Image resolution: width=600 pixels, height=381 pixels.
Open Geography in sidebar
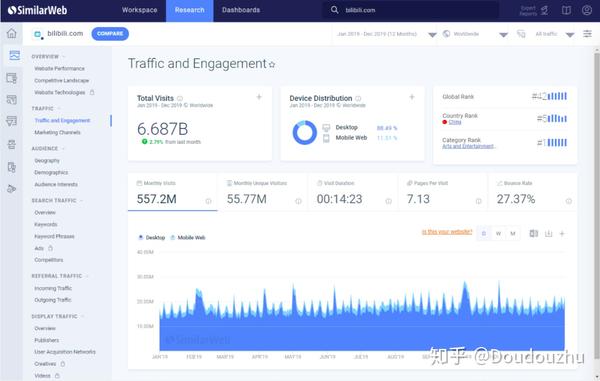[47, 161]
